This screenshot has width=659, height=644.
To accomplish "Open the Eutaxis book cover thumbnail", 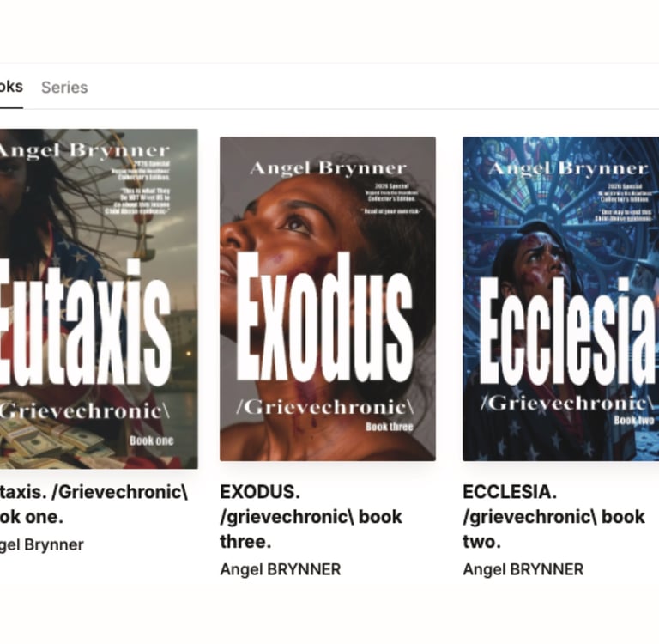I will point(99,299).
